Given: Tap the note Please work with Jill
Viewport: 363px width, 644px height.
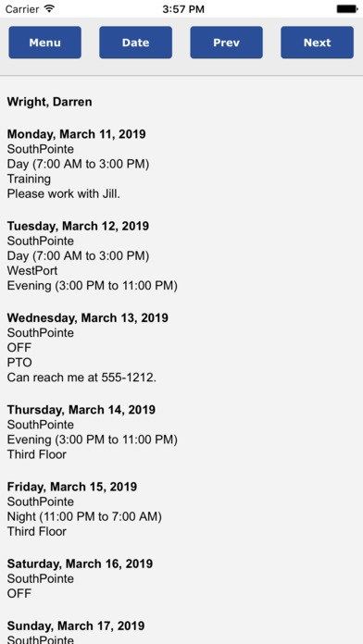Looking at the screenshot, I should [64, 193].
